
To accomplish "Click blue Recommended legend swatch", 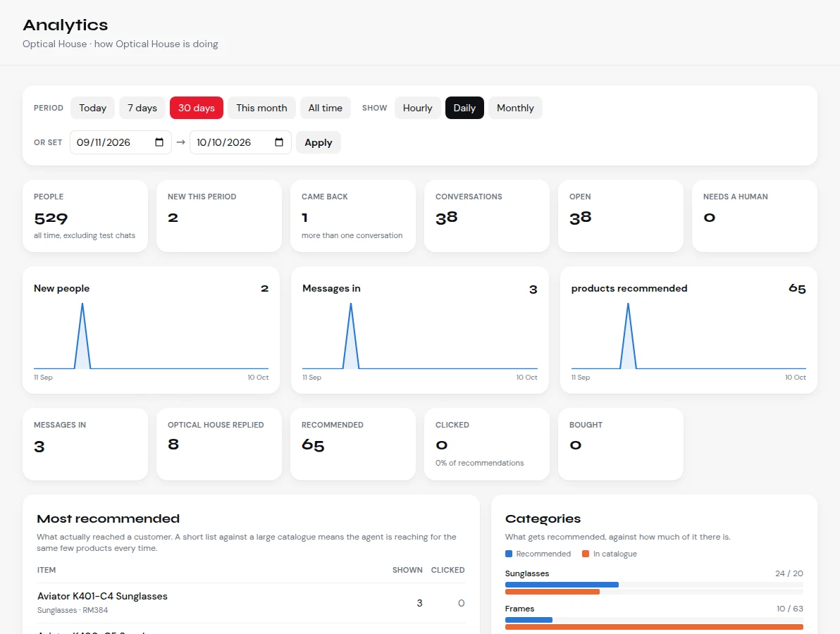I will tap(509, 554).
